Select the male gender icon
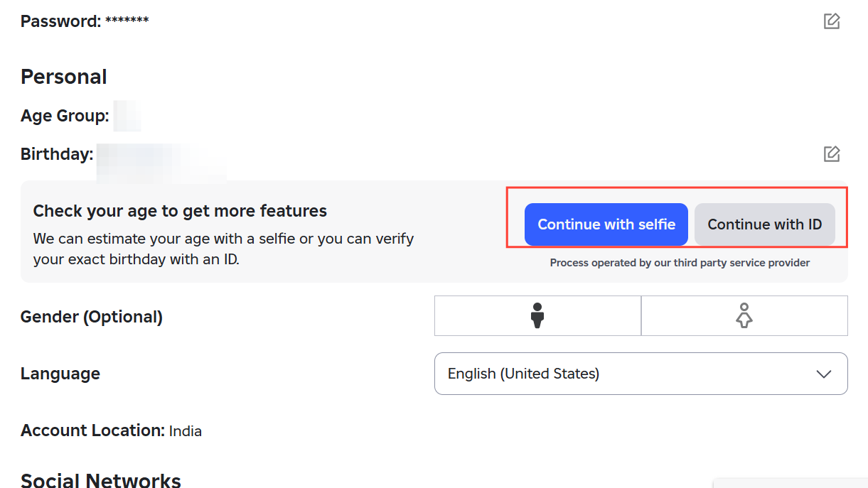Image resolution: width=868 pixels, height=488 pixels. 537,315
